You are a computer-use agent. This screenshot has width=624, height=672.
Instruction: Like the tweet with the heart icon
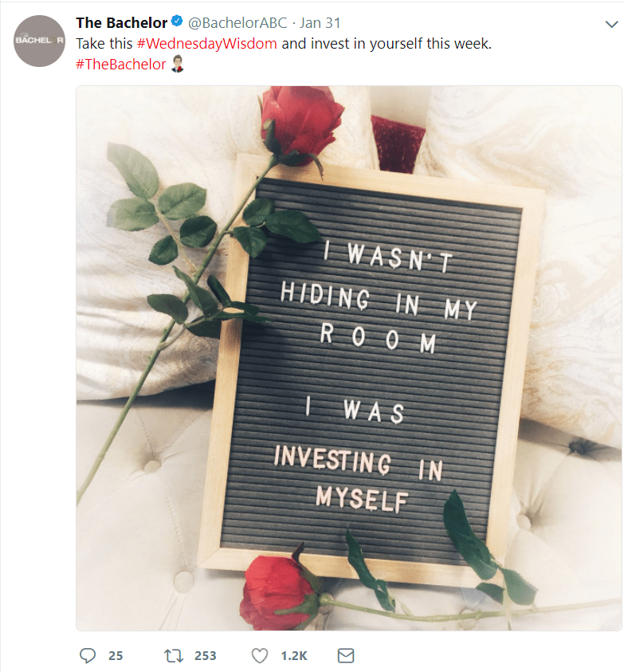pos(259,655)
